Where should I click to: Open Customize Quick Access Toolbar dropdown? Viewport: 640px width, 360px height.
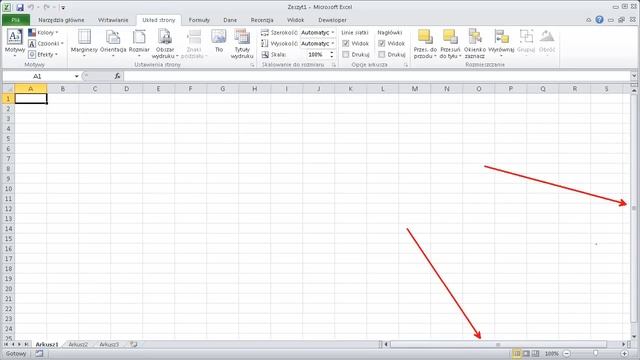tap(63, 7)
